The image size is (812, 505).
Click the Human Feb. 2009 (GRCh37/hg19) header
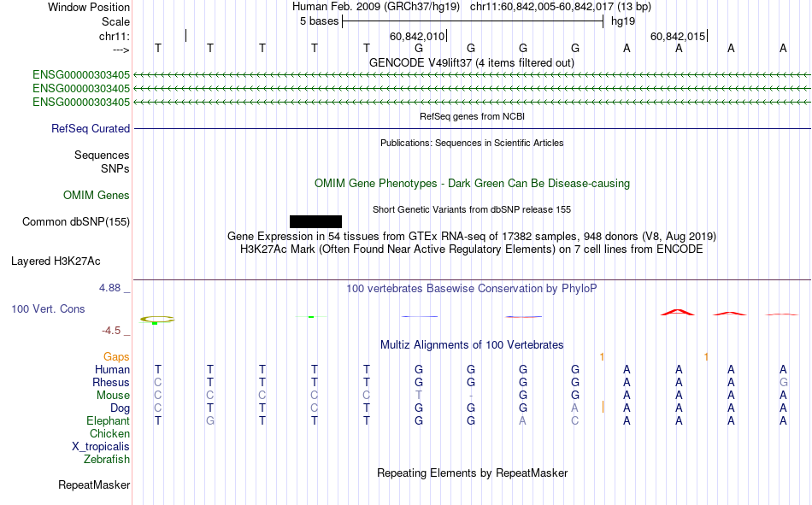(376, 7)
